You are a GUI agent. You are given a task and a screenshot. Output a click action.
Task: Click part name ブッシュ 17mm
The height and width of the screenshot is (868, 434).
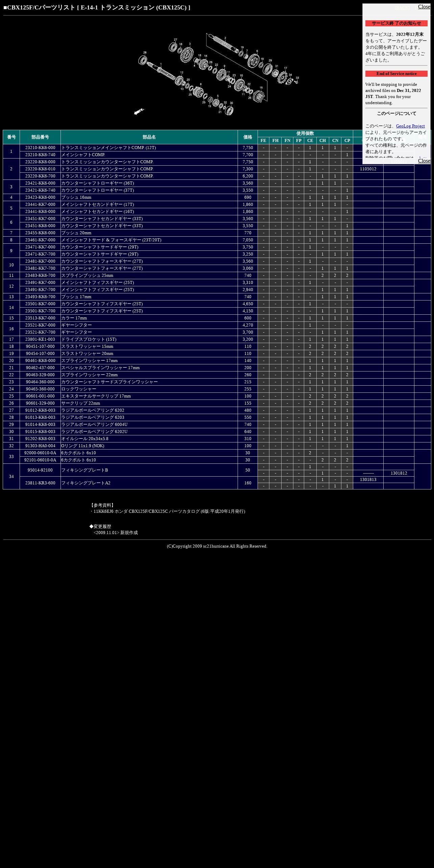click(x=76, y=297)
